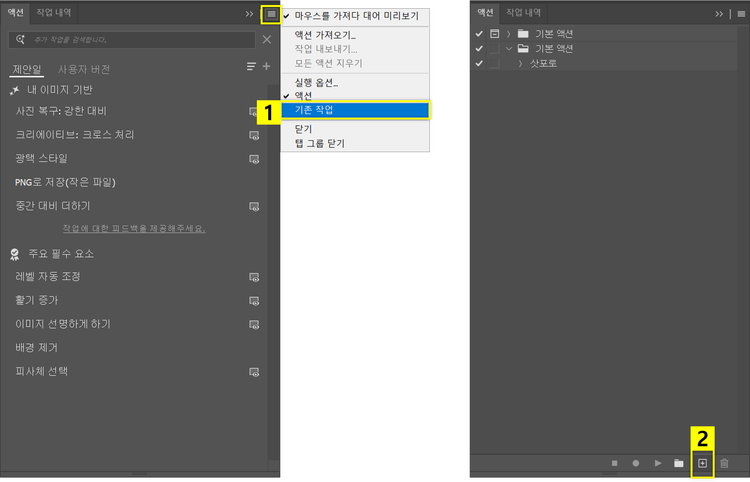Select 기존 작업 in the flyout menu

(x=355, y=110)
